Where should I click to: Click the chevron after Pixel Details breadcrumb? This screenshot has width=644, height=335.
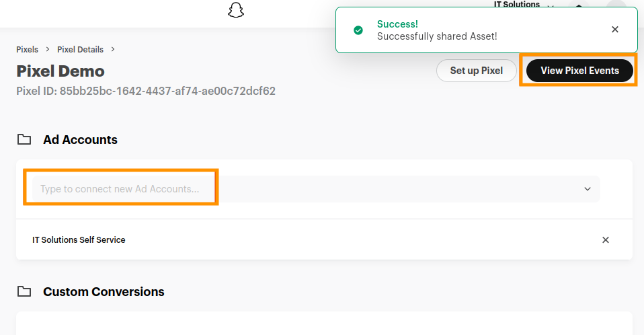[113, 50]
